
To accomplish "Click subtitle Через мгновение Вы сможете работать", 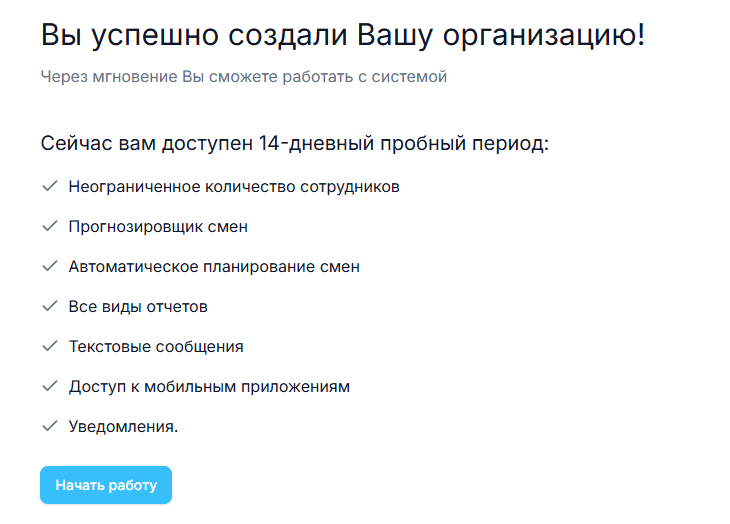I will click(x=244, y=77).
